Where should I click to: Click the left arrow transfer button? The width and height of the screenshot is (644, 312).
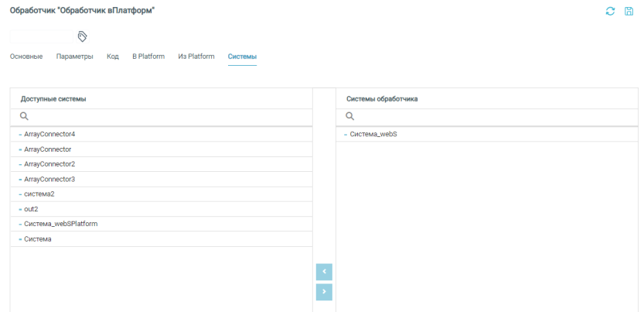[324, 272]
